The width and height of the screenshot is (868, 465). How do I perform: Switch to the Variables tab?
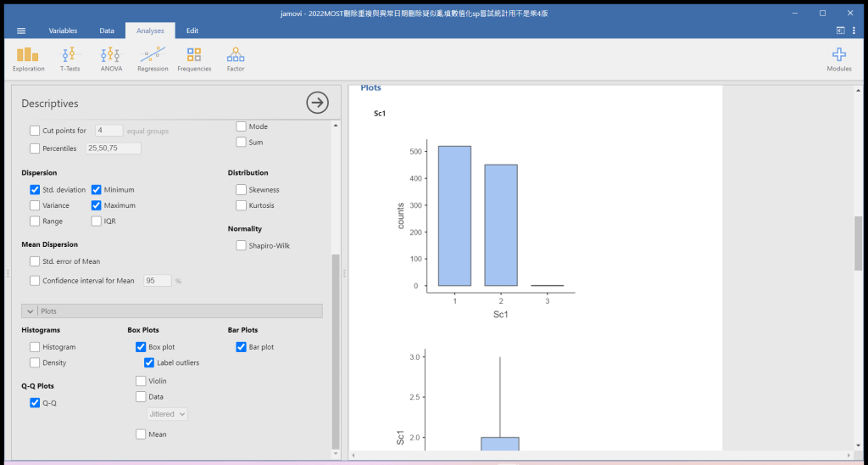click(x=63, y=31)
